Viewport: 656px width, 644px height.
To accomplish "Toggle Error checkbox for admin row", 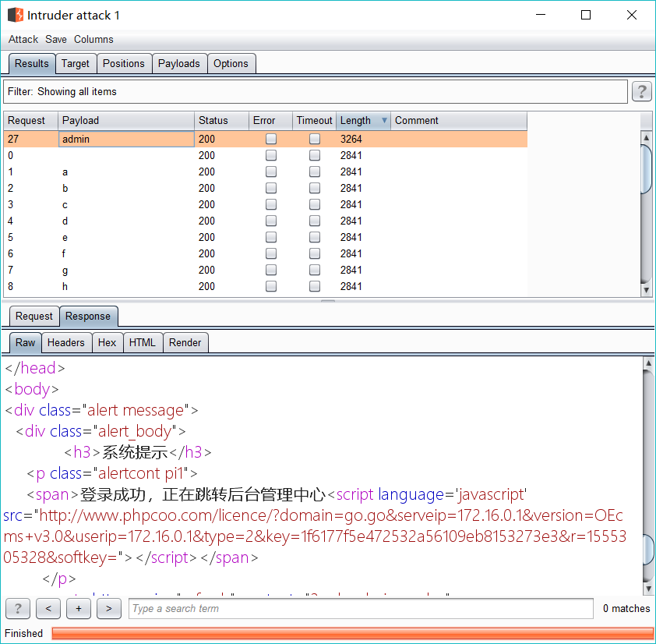I will 271,139.
